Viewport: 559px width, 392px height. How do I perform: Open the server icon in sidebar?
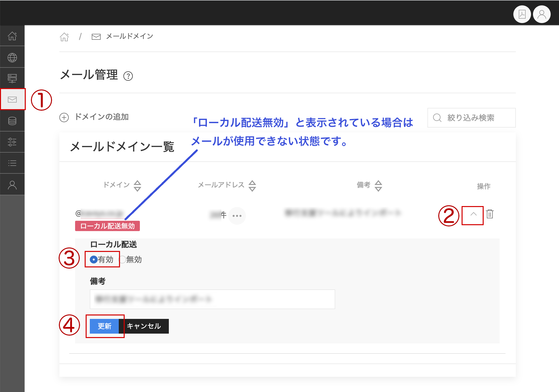pos(12,78)
